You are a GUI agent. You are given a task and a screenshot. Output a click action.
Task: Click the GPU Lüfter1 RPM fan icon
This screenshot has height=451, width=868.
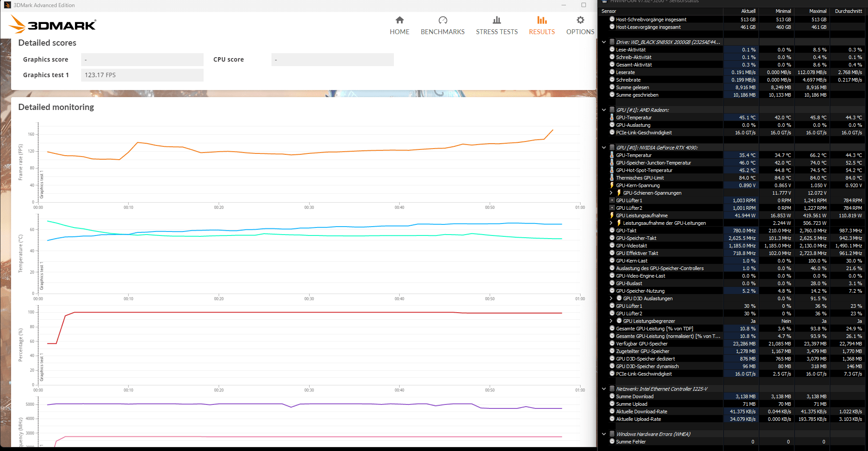point(612,200)
